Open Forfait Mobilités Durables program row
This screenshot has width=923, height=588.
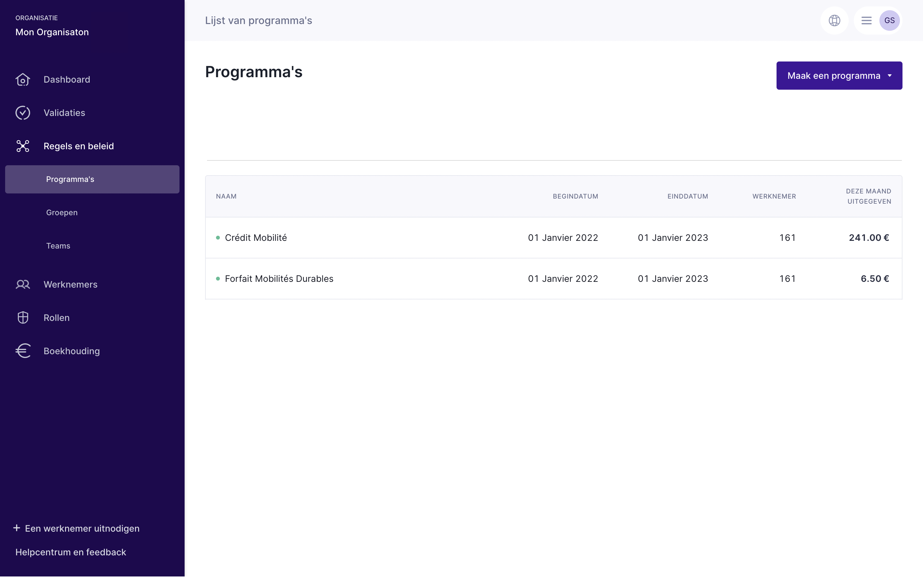tap(279, 279)
